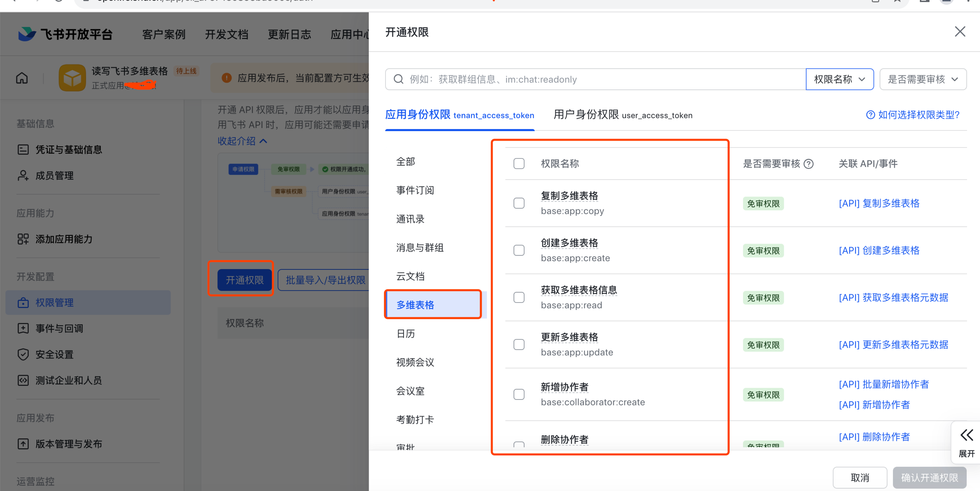The height and width of the screenshot is (491, 980).
Task: Select all via the 权限名称 header checkbox
Action: point(519,164)
